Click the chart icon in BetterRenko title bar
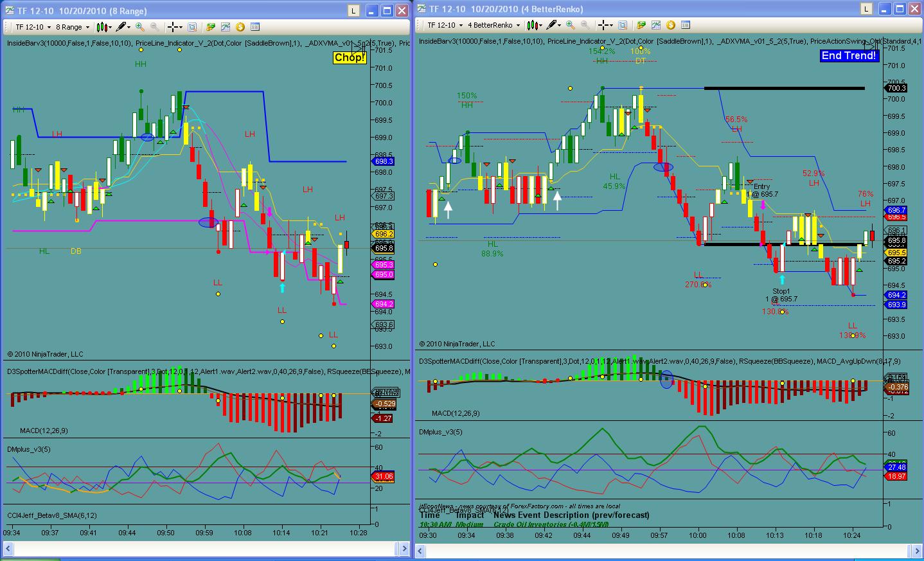 tap(422, 8)
